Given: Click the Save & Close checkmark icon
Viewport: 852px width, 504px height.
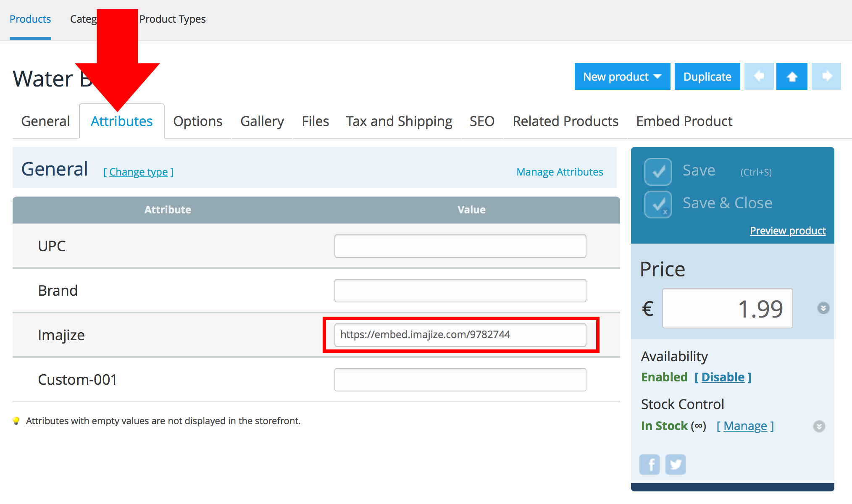Looking at the screenshot, I should (x=658, y=204).
